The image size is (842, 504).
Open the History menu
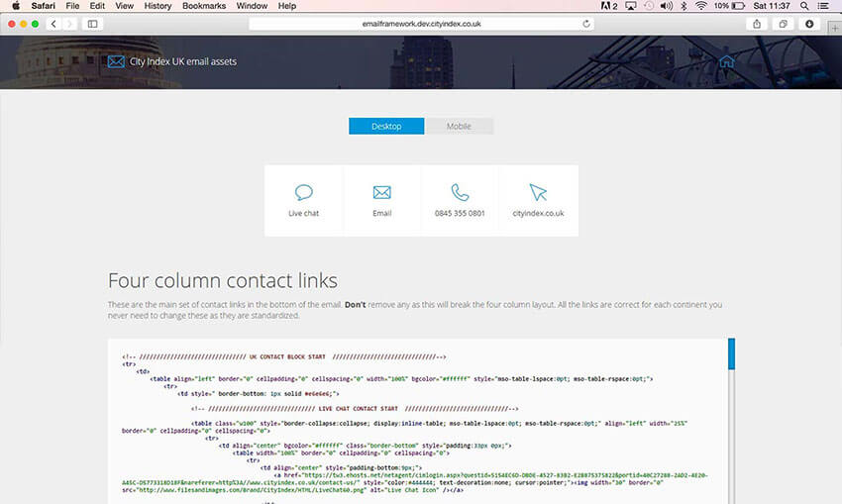point(158,6)
